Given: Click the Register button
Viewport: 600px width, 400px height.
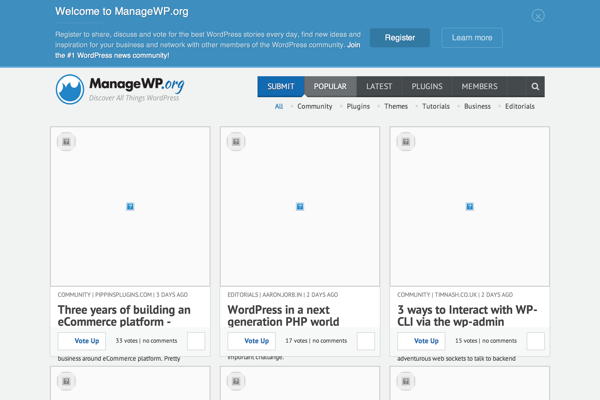Looking at the screenshot, I should click(399, 38).
